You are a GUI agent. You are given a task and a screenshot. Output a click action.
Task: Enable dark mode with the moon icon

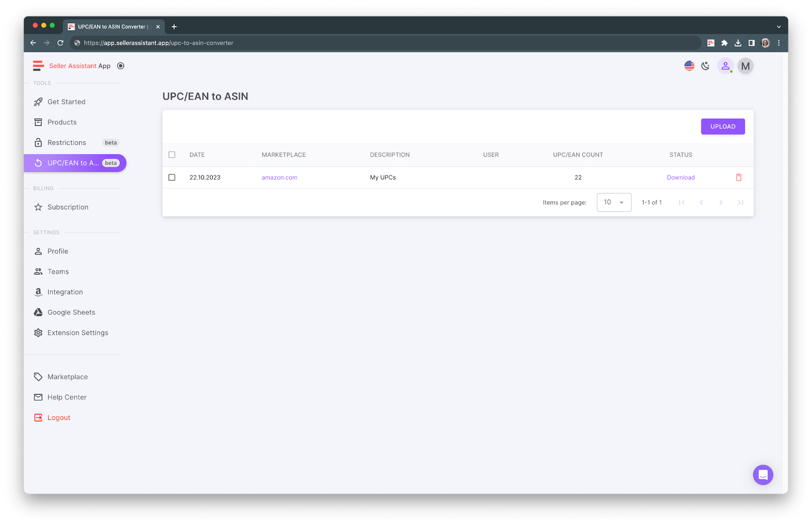coord(705,66)
